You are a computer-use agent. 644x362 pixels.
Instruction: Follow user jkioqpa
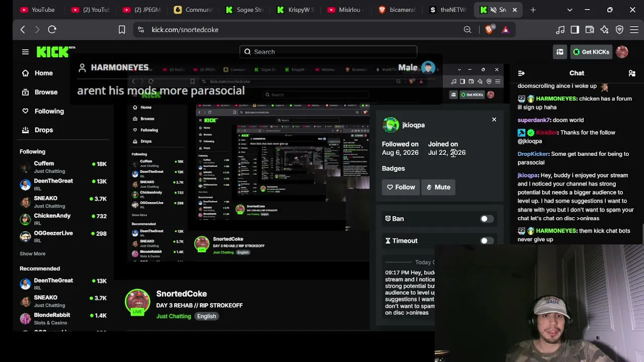pos(401,187)
